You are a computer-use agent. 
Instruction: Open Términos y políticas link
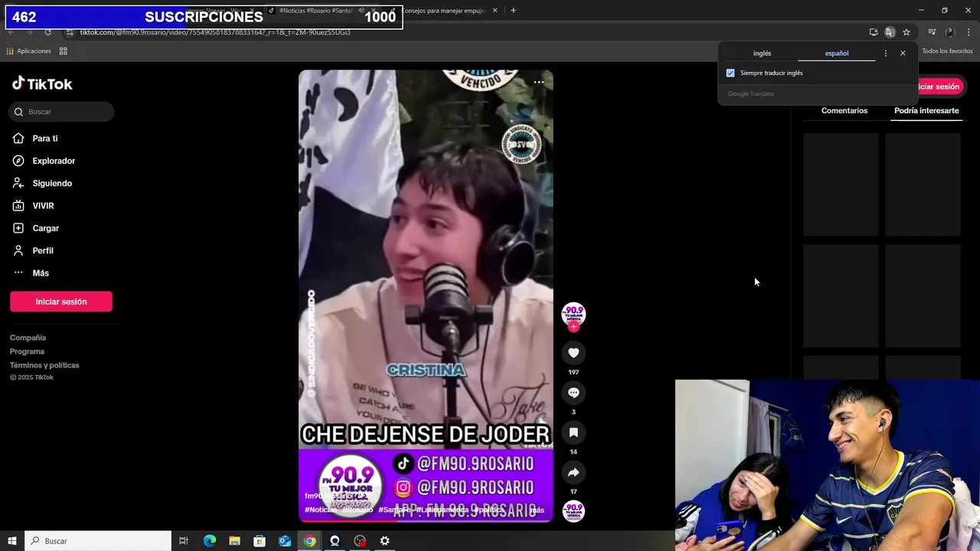(44, 365)
